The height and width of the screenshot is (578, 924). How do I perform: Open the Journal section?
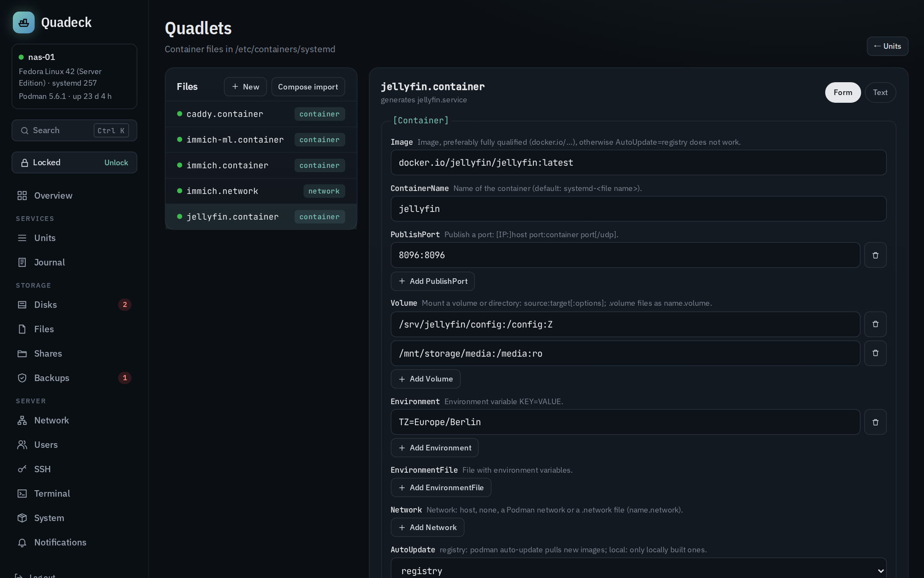74,262
